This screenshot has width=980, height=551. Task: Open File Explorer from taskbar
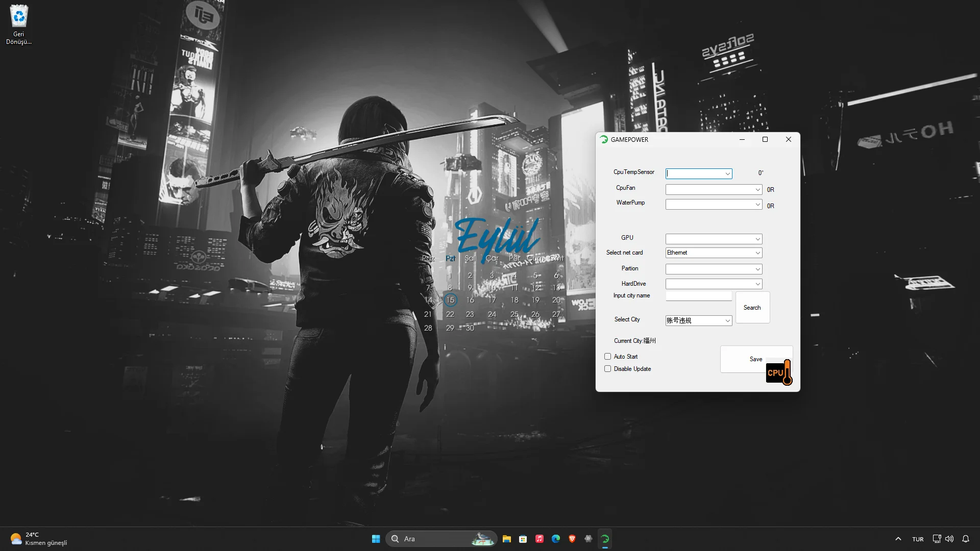click(x=507, y=539)
